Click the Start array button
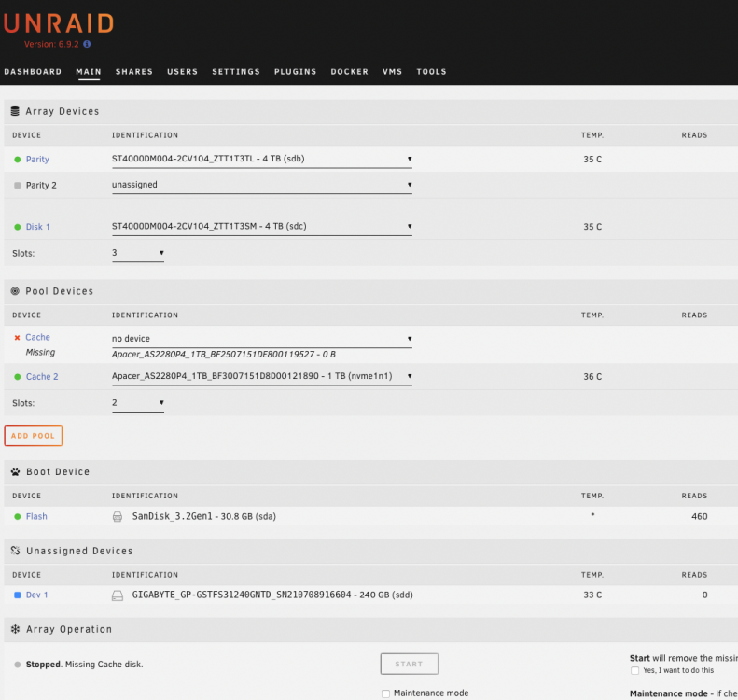The width and height of the screenshot is (738, 700). 409,664
